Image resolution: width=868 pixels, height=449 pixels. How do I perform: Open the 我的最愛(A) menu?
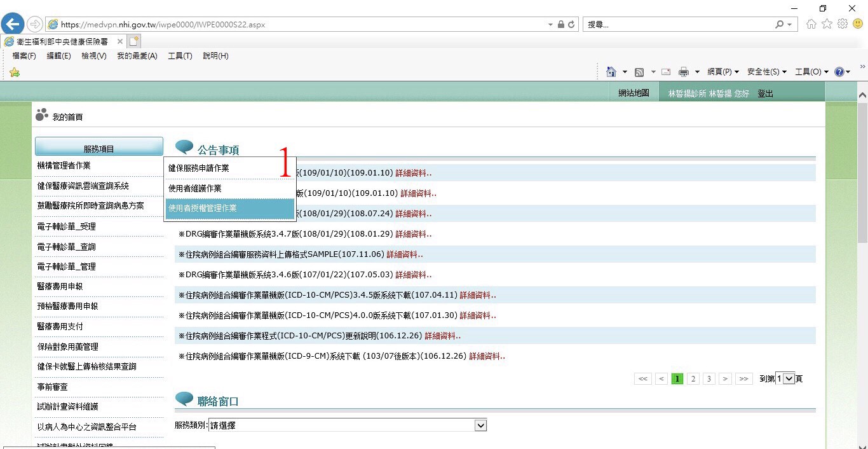click(x=137, y=56)
